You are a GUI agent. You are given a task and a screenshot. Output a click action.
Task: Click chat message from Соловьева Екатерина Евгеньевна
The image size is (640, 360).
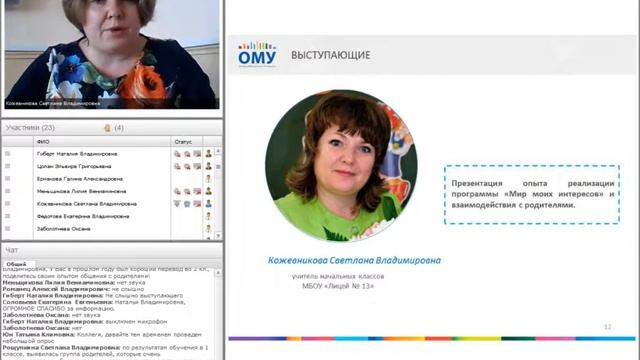click(x=94, y=305)
